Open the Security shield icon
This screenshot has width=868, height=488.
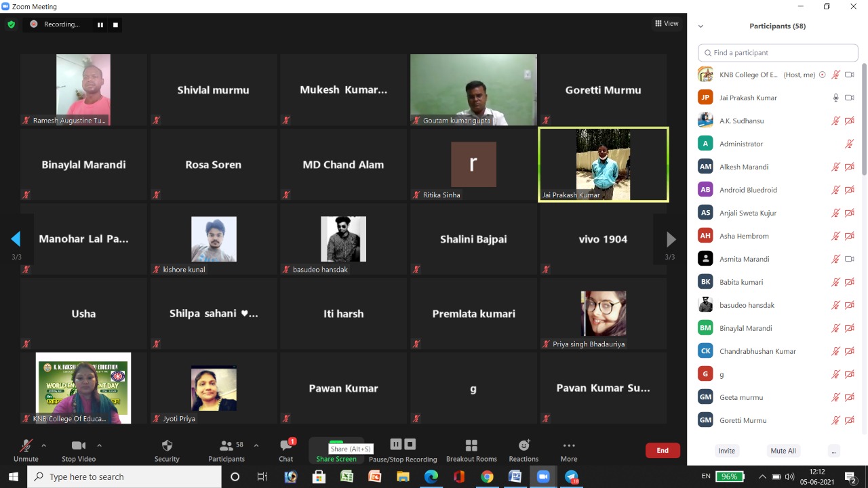[x=167, y=446]
